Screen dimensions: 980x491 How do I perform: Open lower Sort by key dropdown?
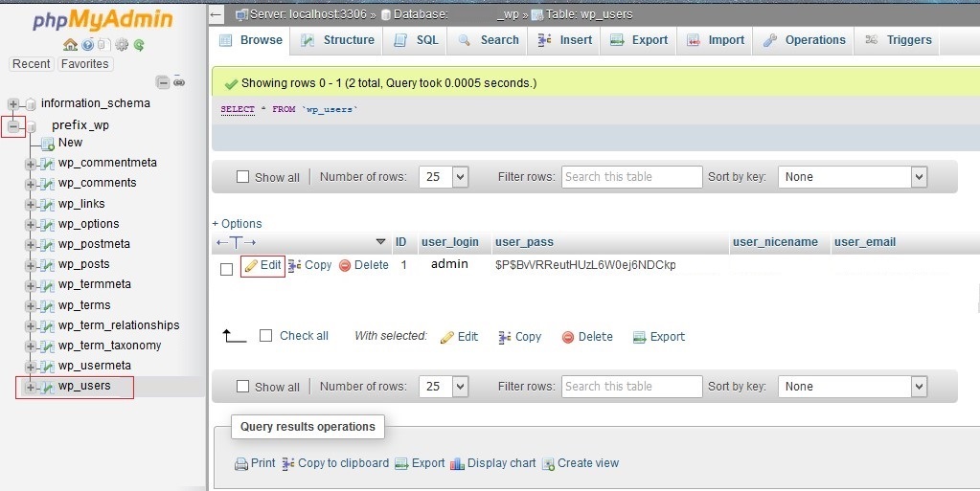coord(853,386)
